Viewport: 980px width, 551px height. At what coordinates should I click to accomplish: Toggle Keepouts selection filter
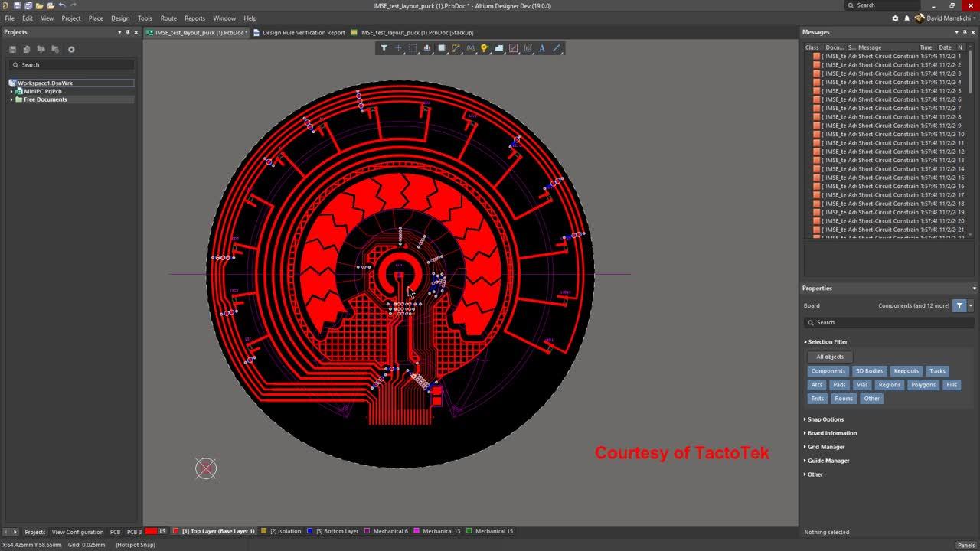coord(906,371)
